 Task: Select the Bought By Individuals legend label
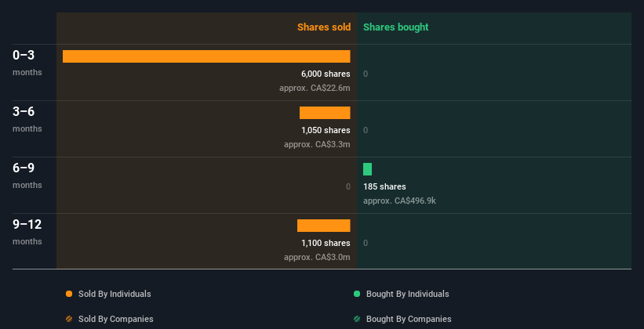click(x=407, y=294)
